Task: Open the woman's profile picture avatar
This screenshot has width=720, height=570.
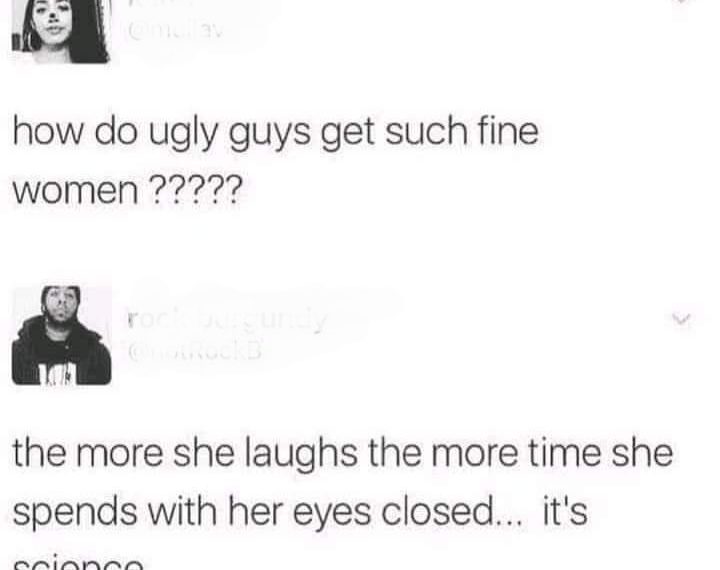Action: 61,31
